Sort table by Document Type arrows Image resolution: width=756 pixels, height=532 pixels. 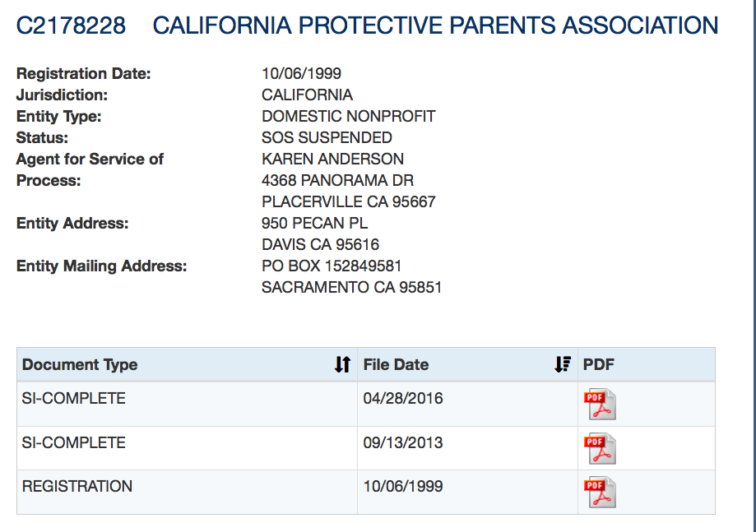[x=342, y=365]
